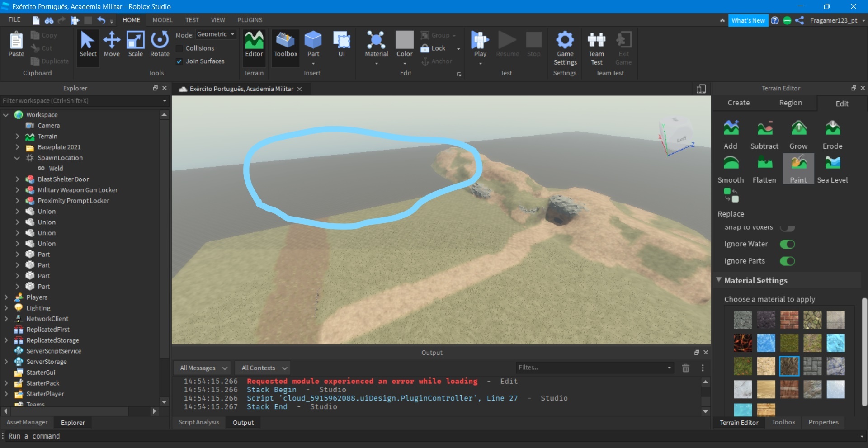Select the Grow terrain tool
Screen dimensions: 868x448
[x=798, y=135]
